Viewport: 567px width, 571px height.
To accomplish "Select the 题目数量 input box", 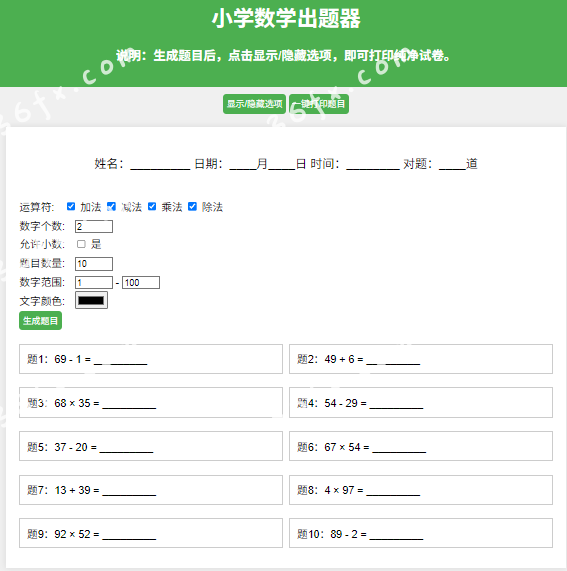I will click(94, 264).
